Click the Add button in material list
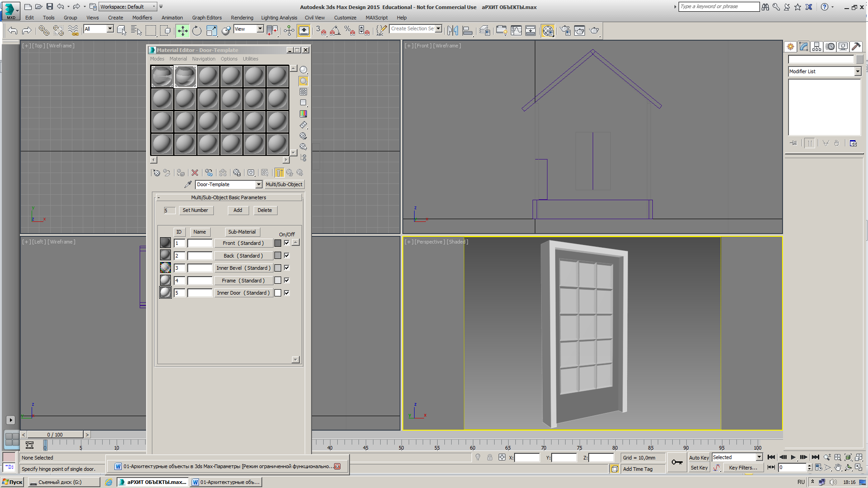The image size is (868, 488). pyautogui.click(x=237, y=210)
